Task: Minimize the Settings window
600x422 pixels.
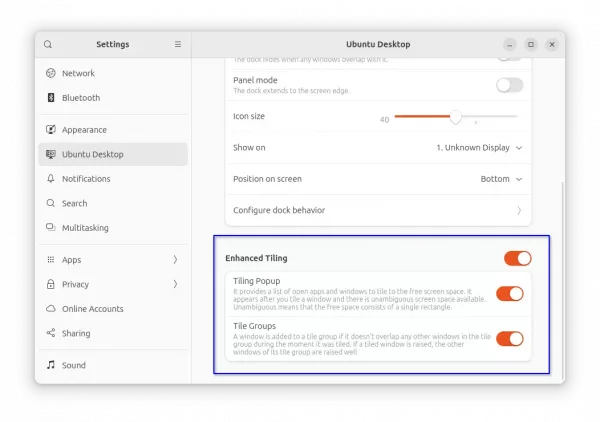Action: [510, 44]
